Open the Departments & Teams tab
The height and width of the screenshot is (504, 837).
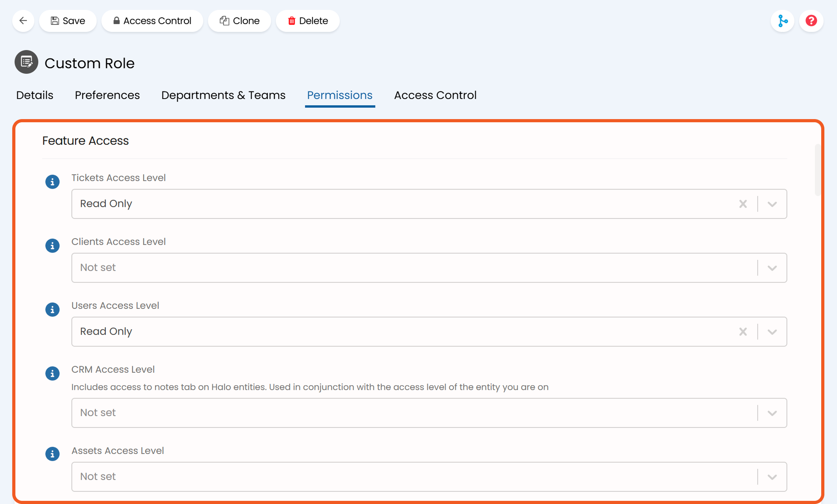(223, 95)
